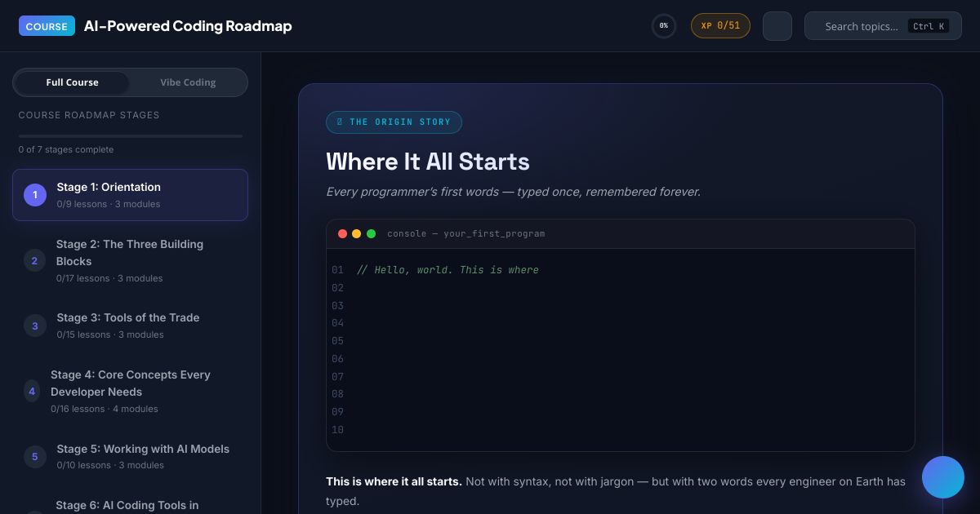Click 'COURSE ROADMAP STAGES' label
The width and height of the screenshot is (980, 514).
point(89,115)
